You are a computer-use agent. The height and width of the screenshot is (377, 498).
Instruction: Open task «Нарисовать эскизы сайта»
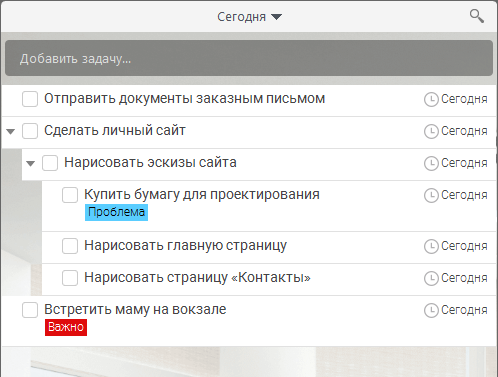click(x=150, y=163)
